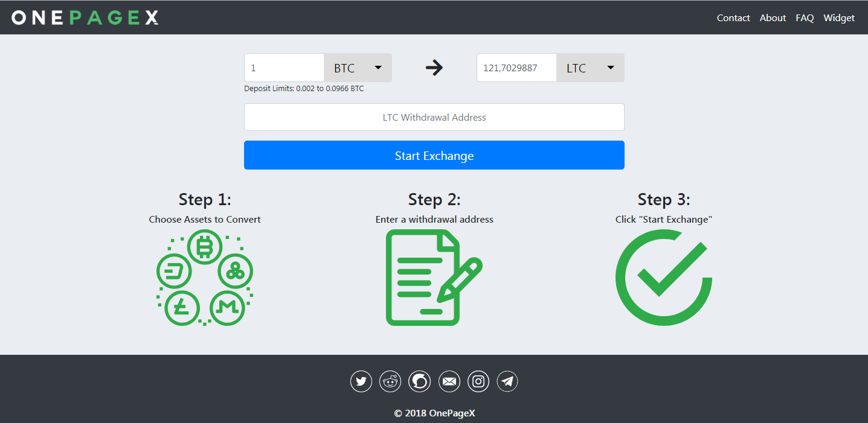Screen dimensions: 868x423
Task: Open the Widget link
Action: [x=839, y=18]
